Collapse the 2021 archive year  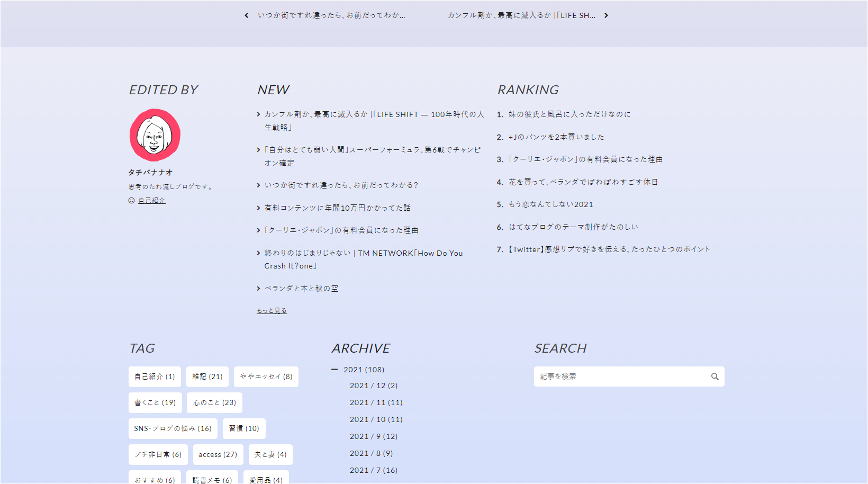(x=334, y=369)
